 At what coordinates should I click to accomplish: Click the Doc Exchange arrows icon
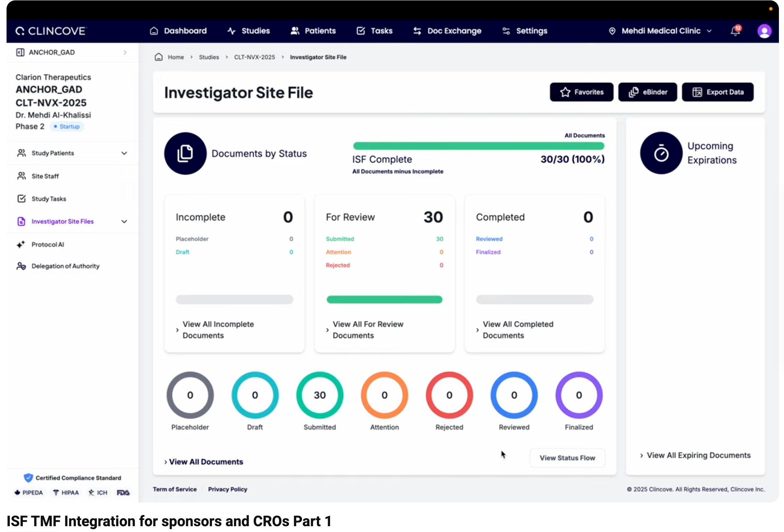[417, 31]
